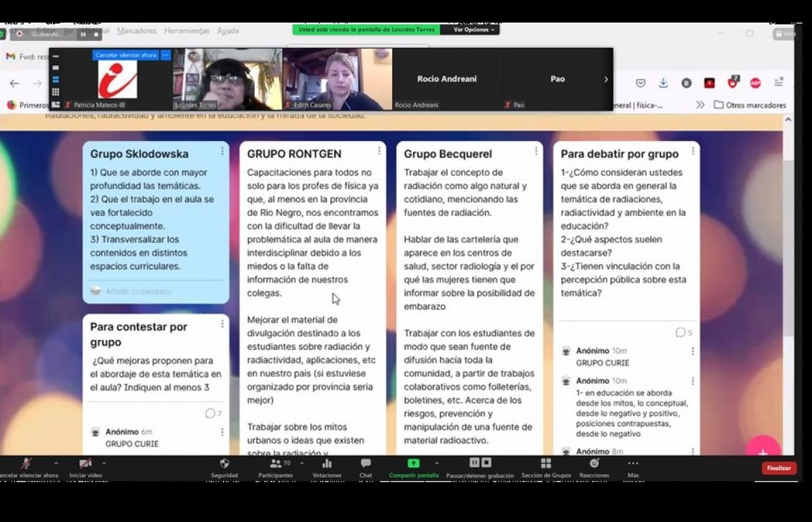Image resolution: width=812 pixels, height=522 pixels.
Task: Select Lourdes Torres video thumbnail
Action: pos(228,79)
